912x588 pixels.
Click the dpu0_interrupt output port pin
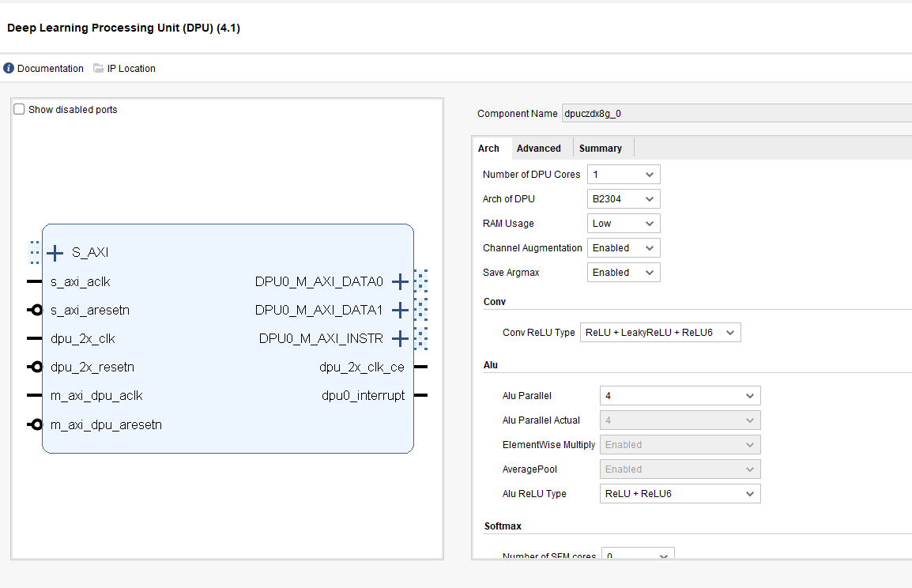pyautogui.click(x=420, y=395)
